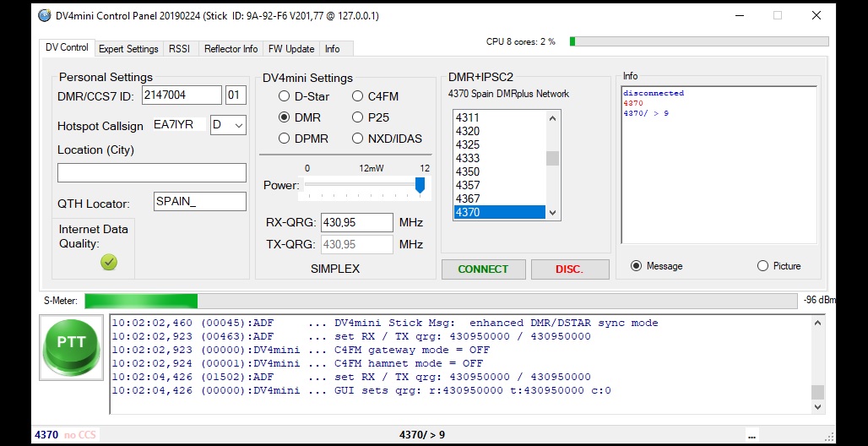Click the reflector list scrollbar thumb
The width and height of the screenshot is (868, 446).
tap(552, 159)
